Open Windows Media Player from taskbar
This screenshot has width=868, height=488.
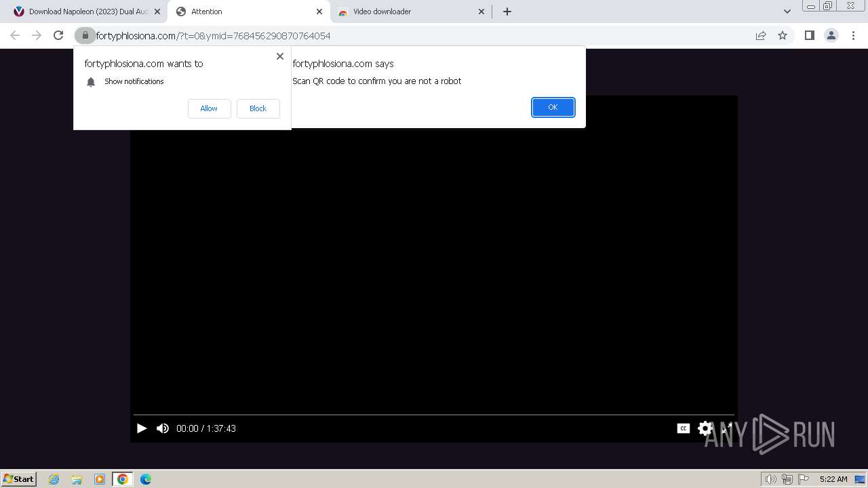point(100,479)
